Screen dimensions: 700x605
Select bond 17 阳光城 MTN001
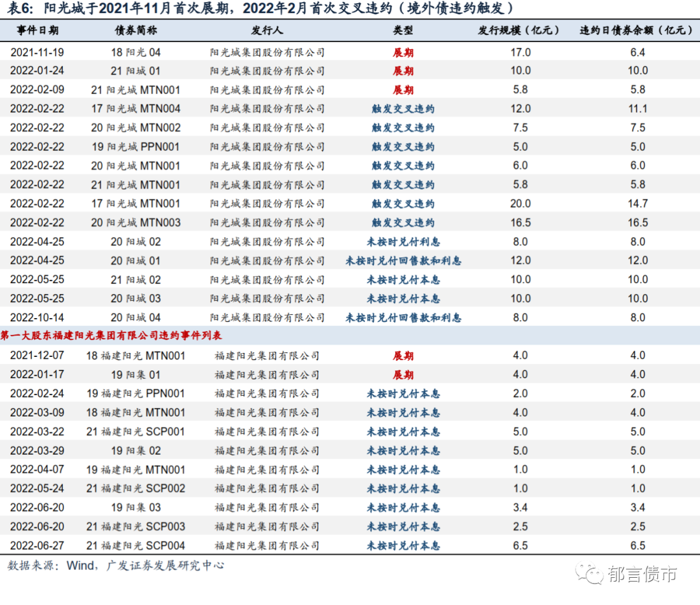coord(135,203)
